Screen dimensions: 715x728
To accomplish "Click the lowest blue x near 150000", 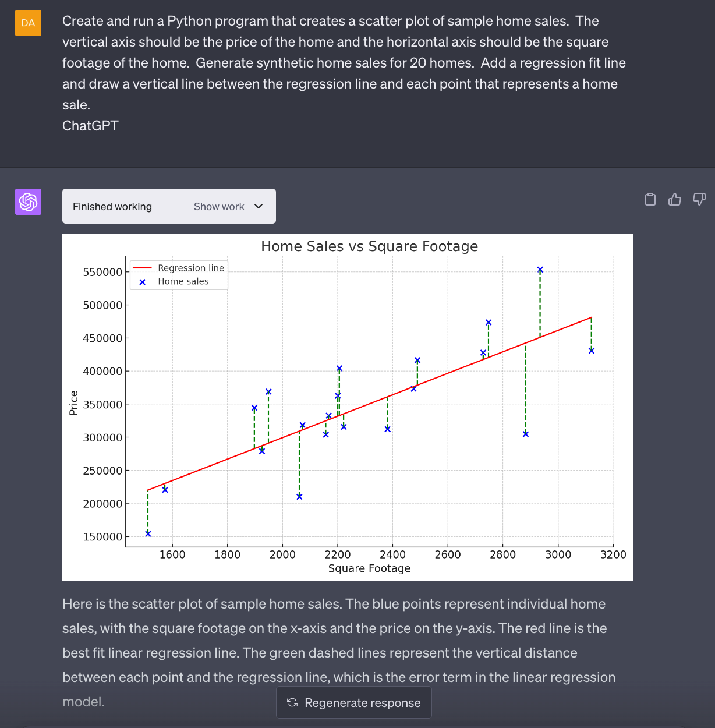I will point(148,533).
